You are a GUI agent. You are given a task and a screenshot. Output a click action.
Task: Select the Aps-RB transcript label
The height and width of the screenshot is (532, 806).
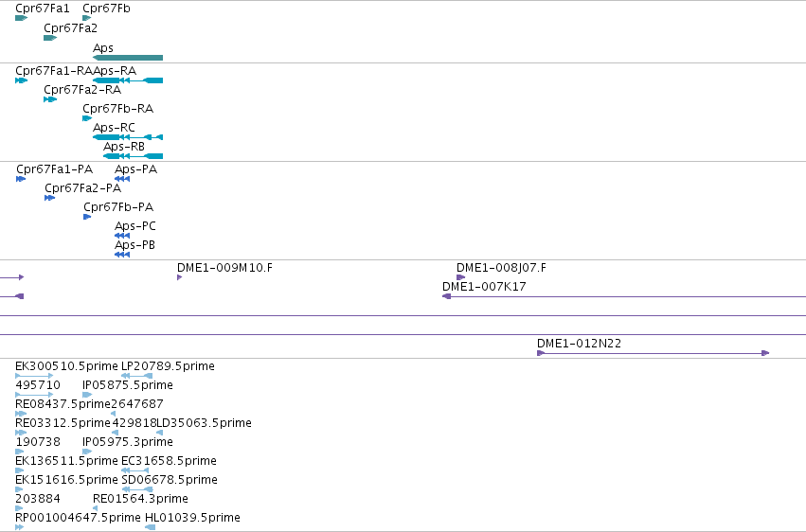coord(124,147)
